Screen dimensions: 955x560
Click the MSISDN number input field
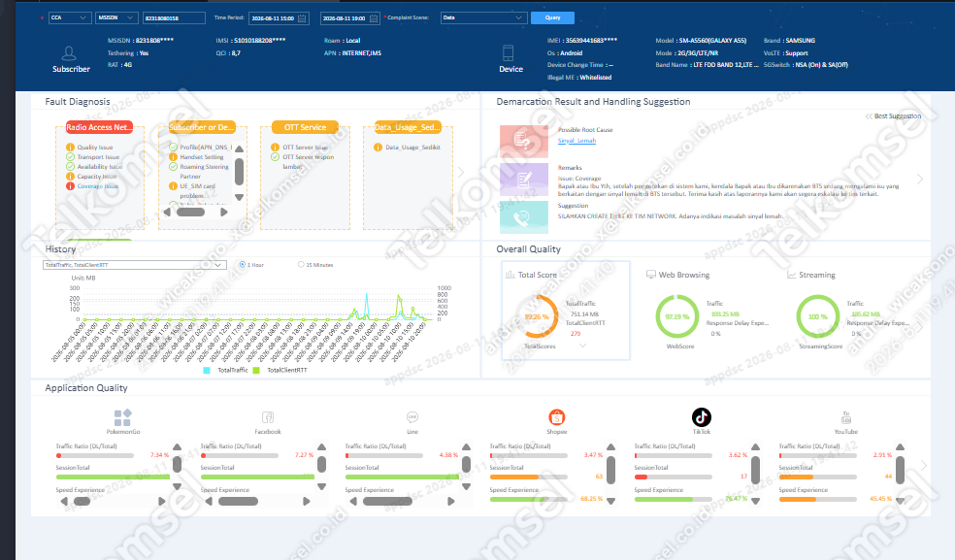[174, 18]
